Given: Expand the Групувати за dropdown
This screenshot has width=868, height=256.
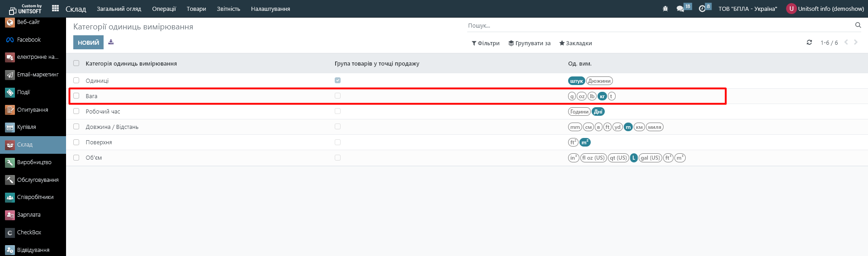Looking at the screenshot, I should 529,43.
